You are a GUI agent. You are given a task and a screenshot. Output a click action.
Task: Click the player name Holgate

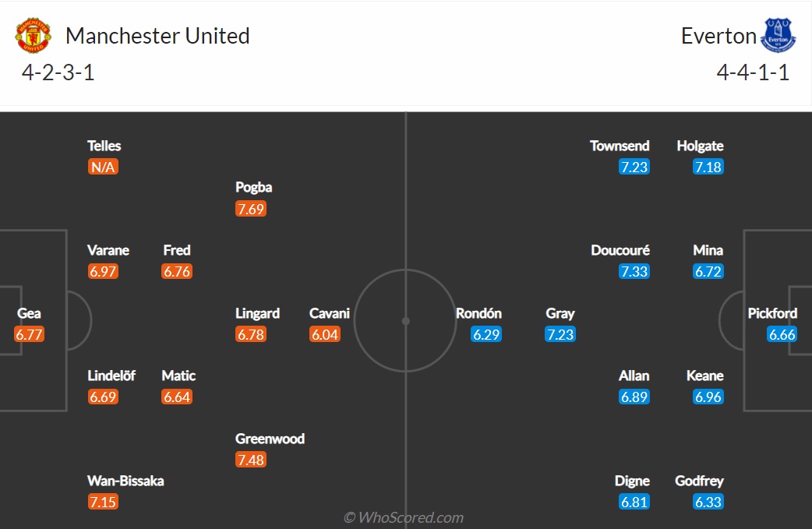tap(700, 146)
